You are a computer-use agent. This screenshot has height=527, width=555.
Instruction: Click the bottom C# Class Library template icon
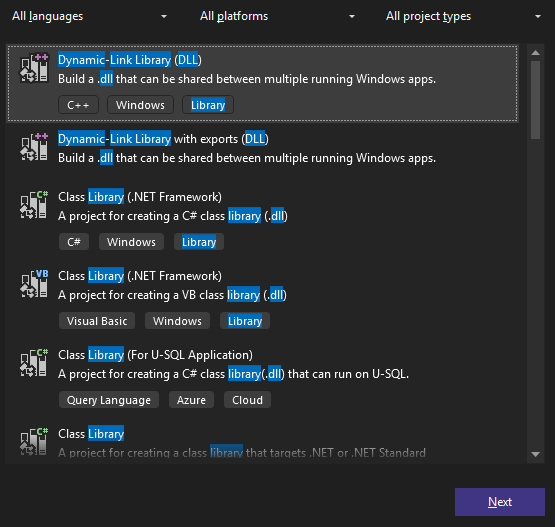[34, 441]
